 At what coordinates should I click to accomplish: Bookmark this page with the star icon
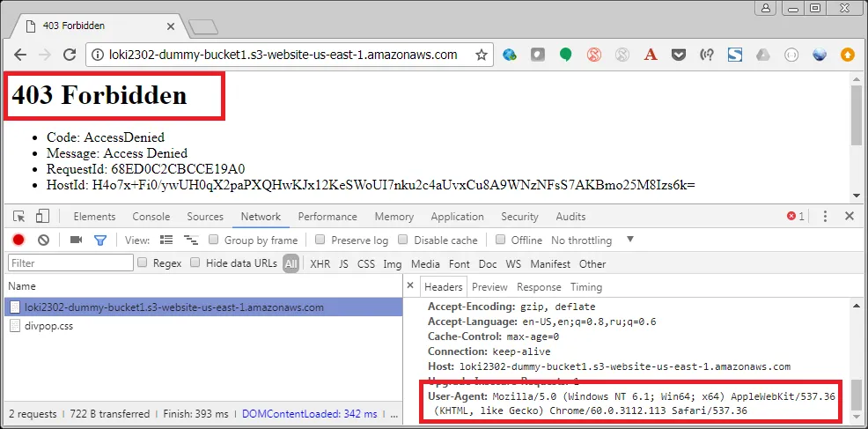[x=482, y=55]
